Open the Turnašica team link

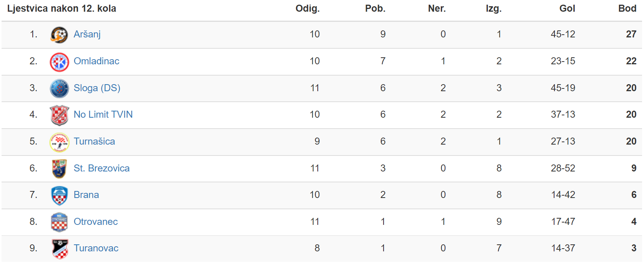[x=94, y=141]
